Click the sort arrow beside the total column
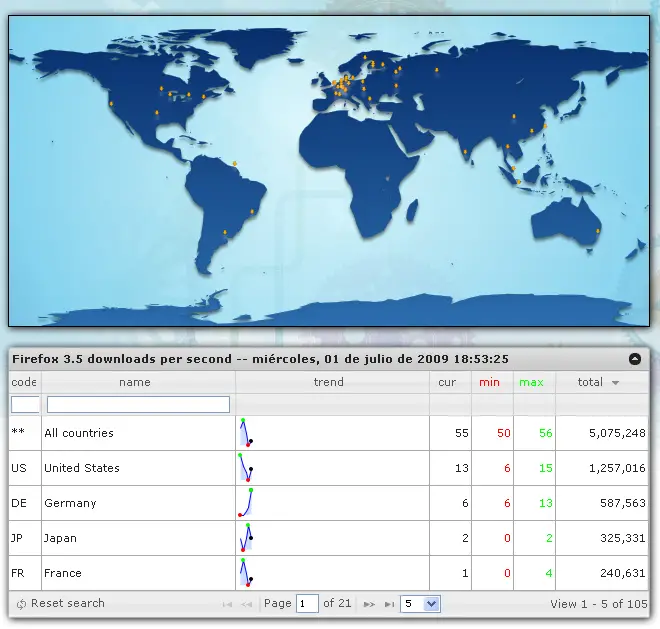 pyautogui.click(x=615, y=383)
